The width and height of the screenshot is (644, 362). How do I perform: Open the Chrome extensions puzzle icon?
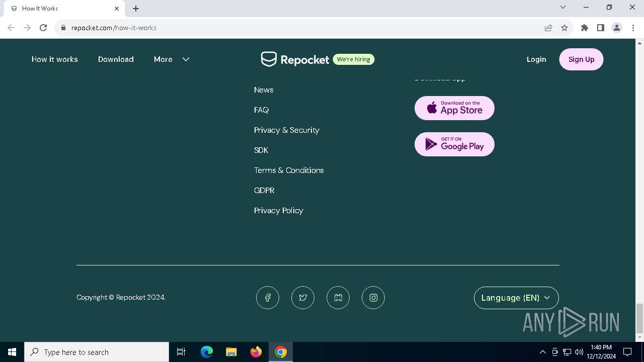tap(585, 28)
